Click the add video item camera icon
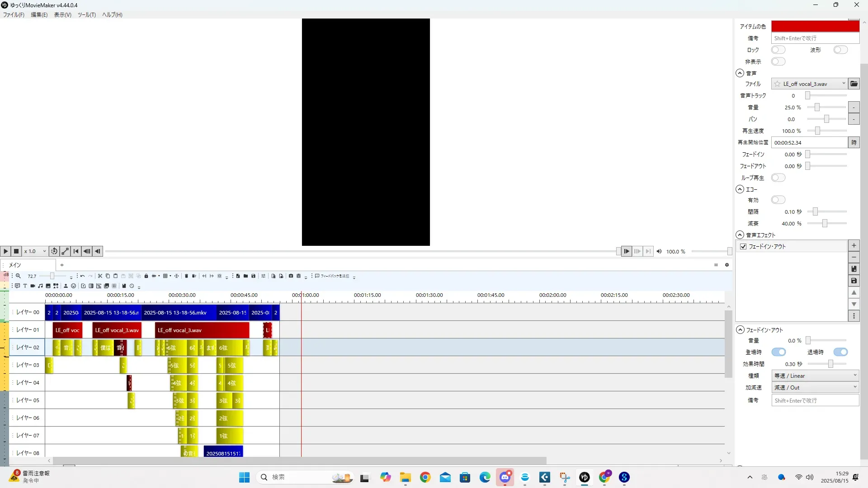 33,286
